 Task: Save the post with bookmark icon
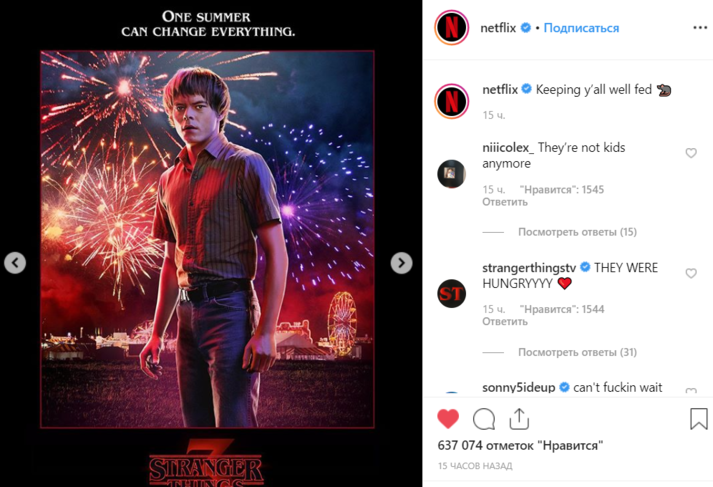(x=698, y=418)
